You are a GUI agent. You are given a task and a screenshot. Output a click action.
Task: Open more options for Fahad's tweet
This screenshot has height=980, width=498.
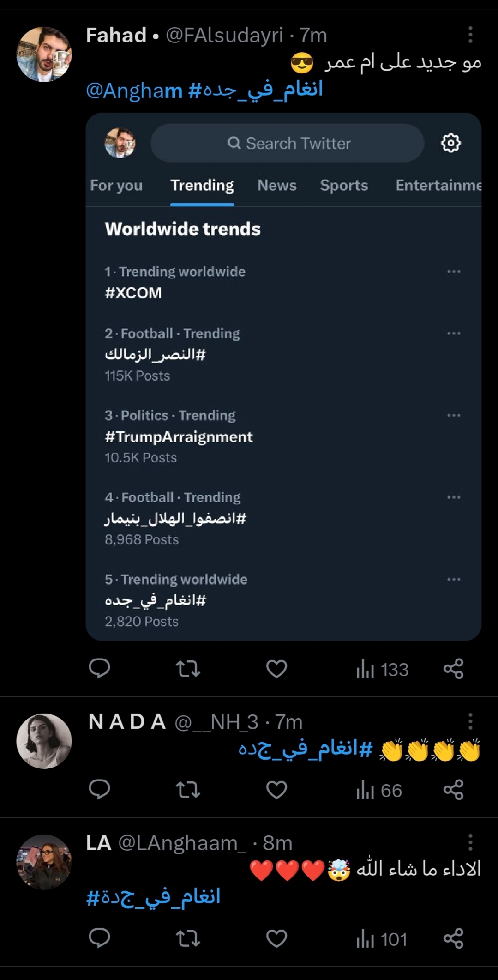470,35
